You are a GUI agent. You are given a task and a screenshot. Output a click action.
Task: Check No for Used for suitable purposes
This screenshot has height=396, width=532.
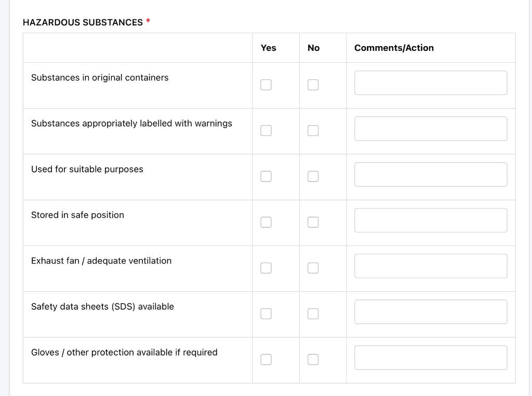[x=313, y=176]
